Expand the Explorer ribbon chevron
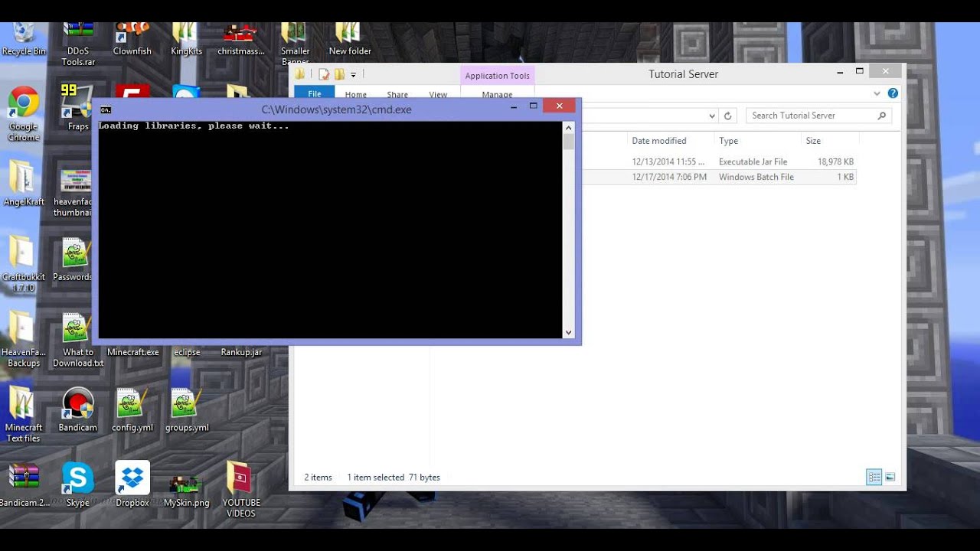 point(877,93)
